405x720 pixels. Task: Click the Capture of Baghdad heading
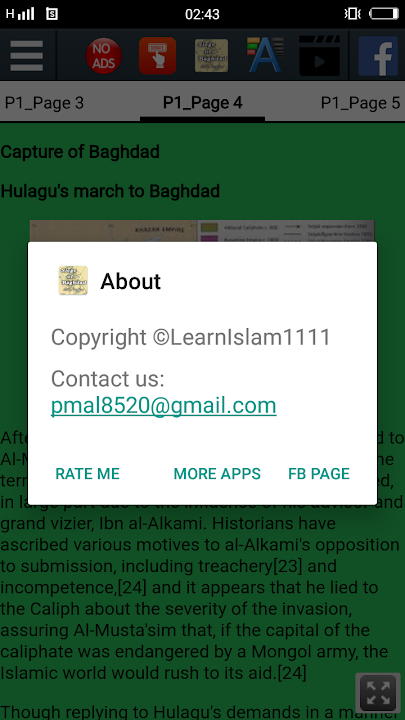pos(80,152)
